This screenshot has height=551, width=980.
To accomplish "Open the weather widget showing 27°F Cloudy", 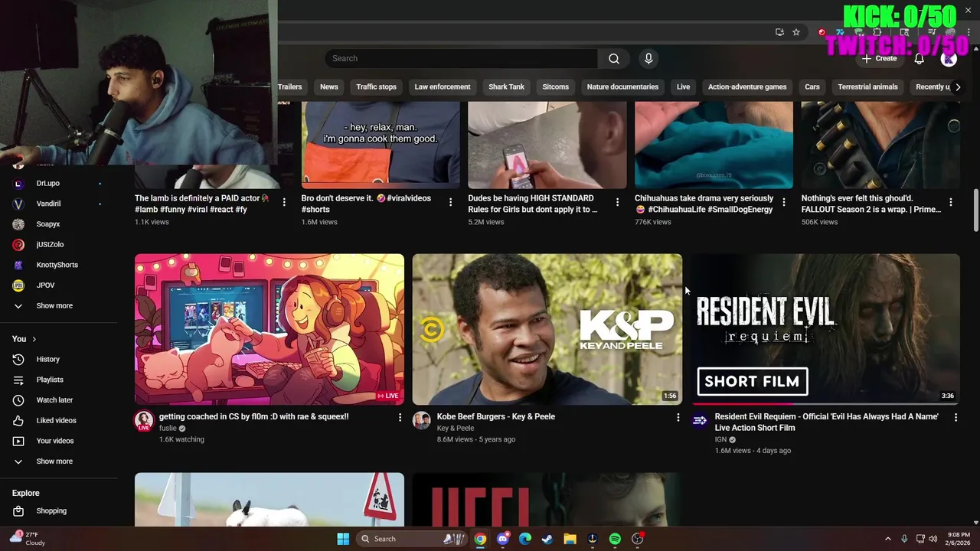I will click(x=28, y=538).
